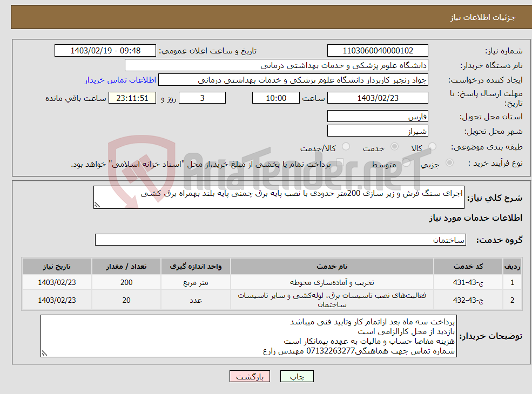Click the عدد unit cell
The image size is (532, 394).
(x=196, y=300)
